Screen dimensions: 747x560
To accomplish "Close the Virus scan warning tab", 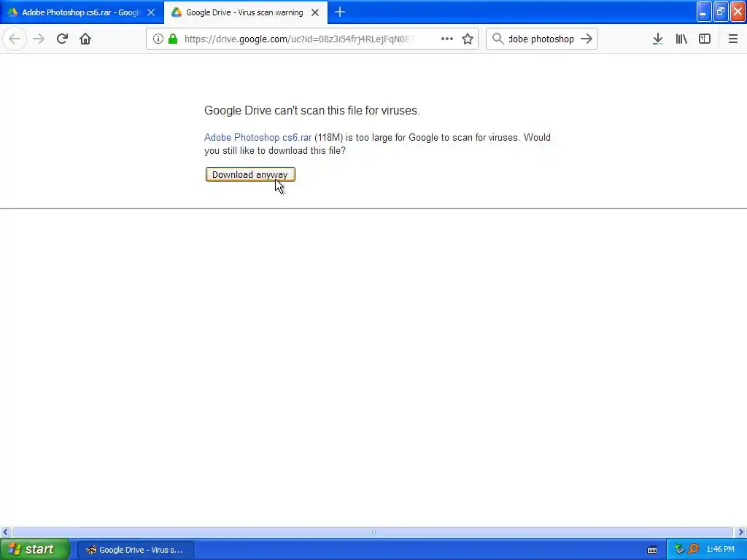I will pos(315,13).
